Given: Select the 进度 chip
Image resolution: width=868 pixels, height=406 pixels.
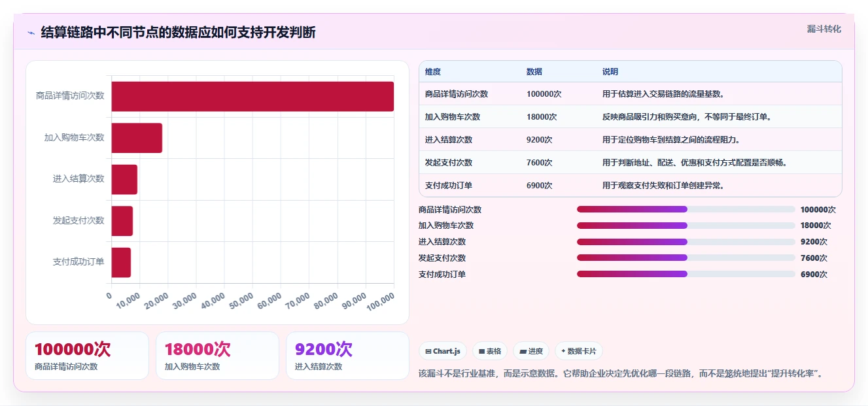Looking at the screenshot, I should pos(531,351).
